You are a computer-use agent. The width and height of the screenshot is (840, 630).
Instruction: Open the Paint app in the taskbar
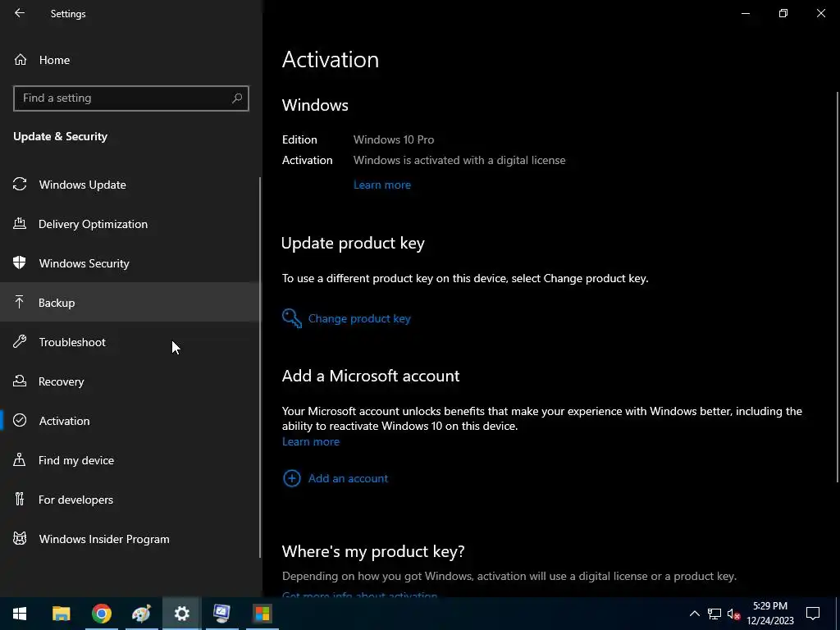coord(141,614)
